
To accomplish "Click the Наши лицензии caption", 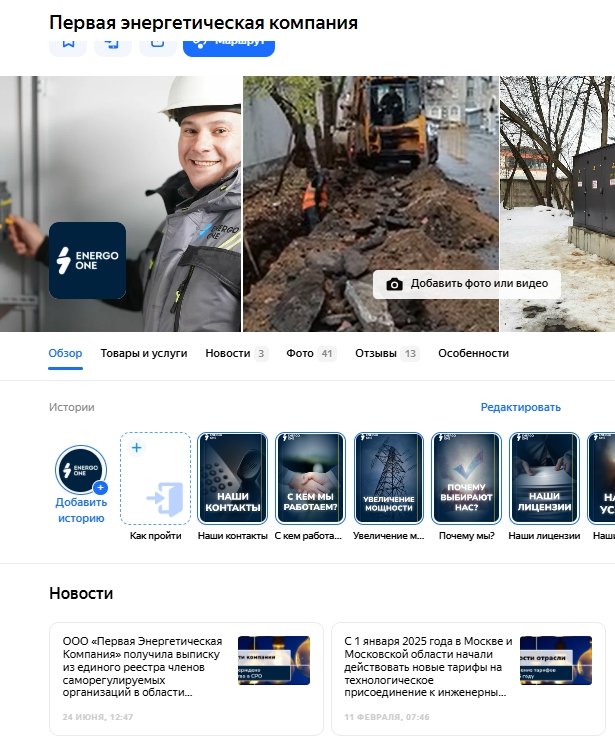I will (544, 536).
